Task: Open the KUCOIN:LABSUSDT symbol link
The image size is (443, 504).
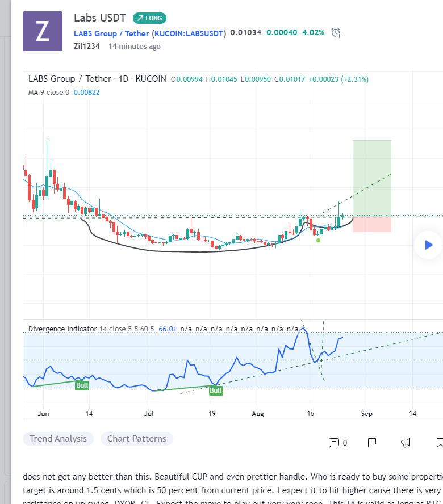Action: [x=190, y=33]
